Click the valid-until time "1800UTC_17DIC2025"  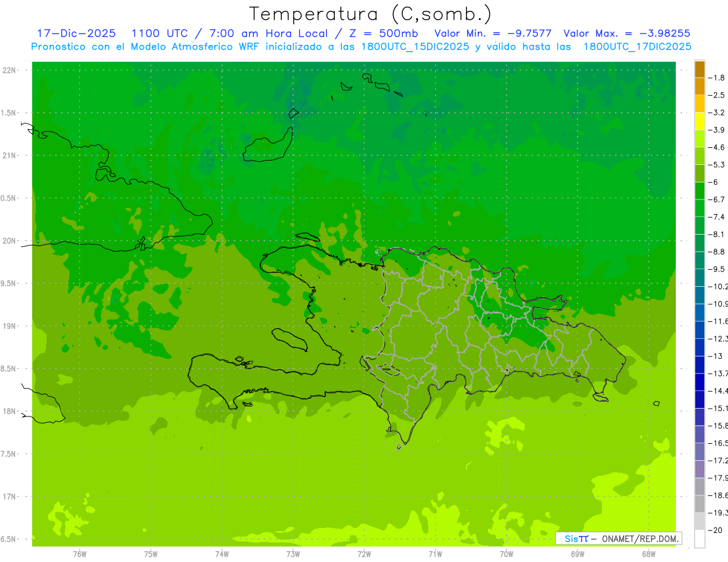click(637, 47)
